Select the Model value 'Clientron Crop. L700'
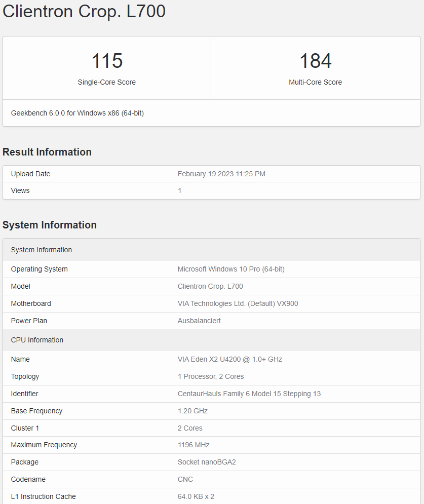The height and width of the screenshot is (504, 424). (x=210, y=286)
